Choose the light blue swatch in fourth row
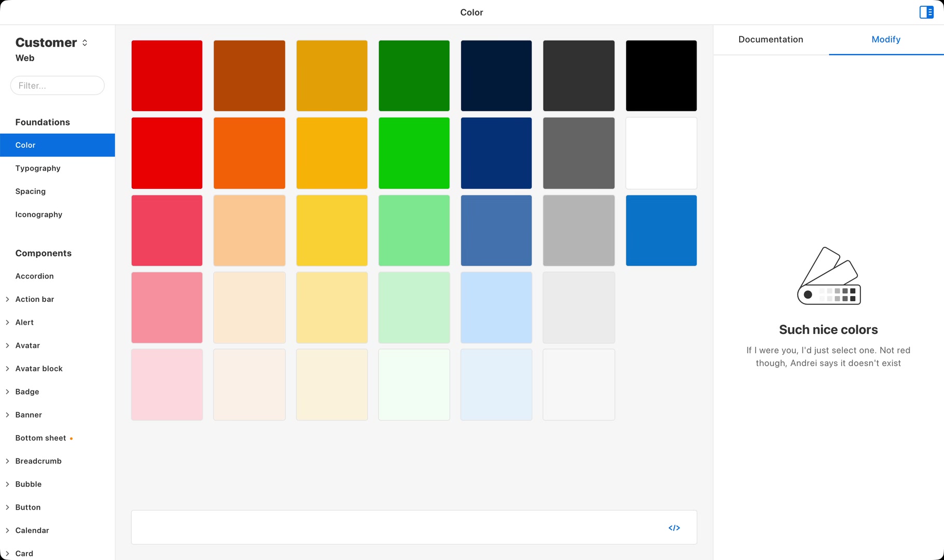Viewport: 944px width, 560px height. pos(496,307)
